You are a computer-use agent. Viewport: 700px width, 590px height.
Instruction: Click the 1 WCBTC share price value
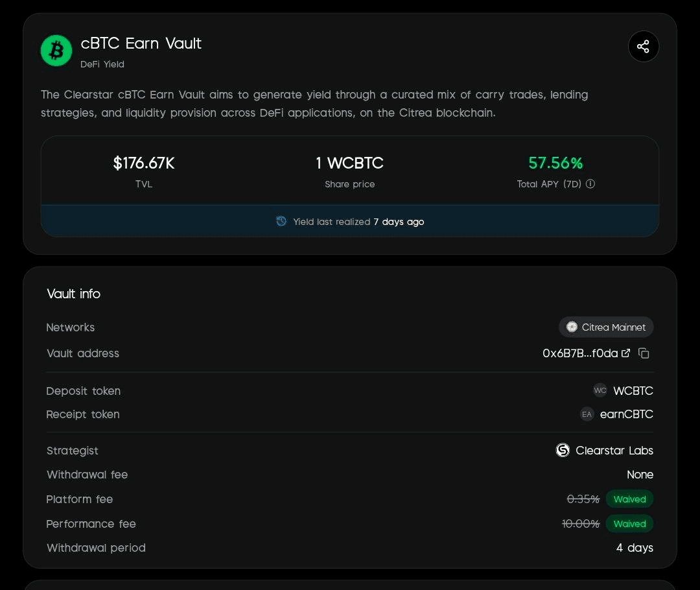coord(349,163)
